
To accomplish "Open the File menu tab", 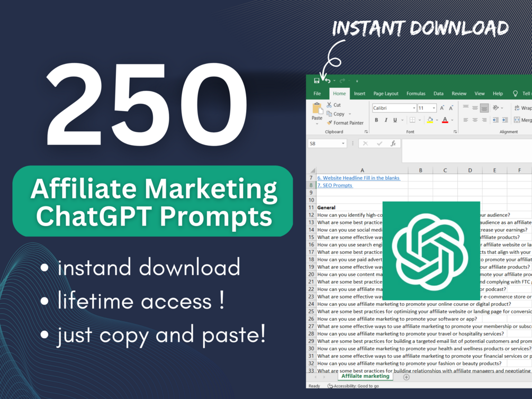I will (x=317, y=94).
